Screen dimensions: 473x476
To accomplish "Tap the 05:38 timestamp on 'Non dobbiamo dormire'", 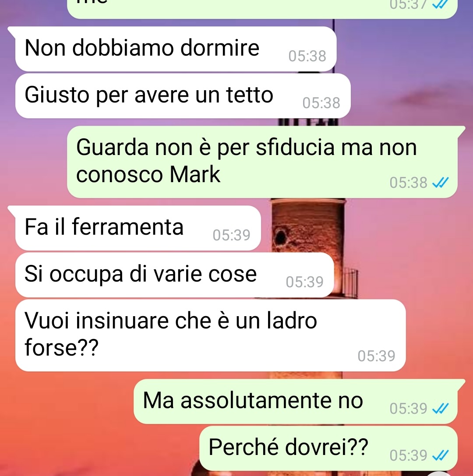I will click(x=307, y=56).
